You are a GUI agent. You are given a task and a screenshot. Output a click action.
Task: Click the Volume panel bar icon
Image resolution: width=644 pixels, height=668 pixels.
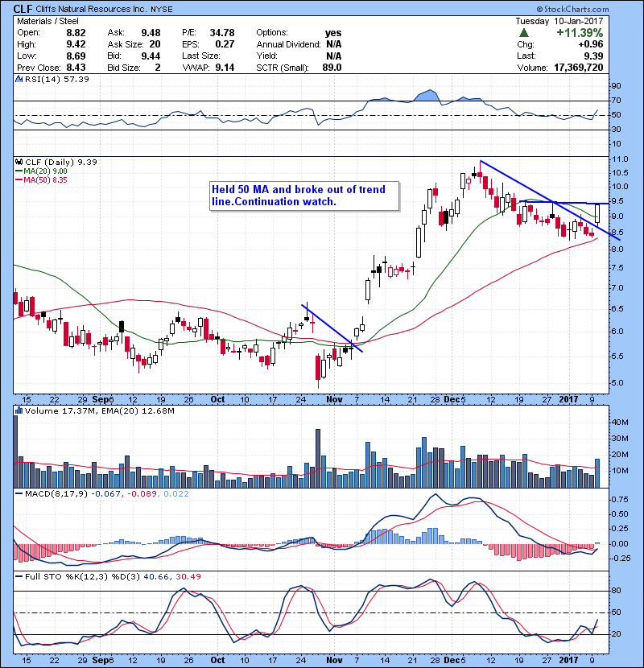pyautogui.click(x=19, y=410)
